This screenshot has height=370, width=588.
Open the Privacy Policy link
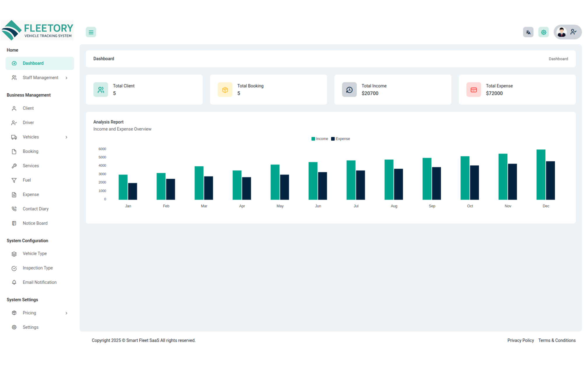tap(521, 341)
